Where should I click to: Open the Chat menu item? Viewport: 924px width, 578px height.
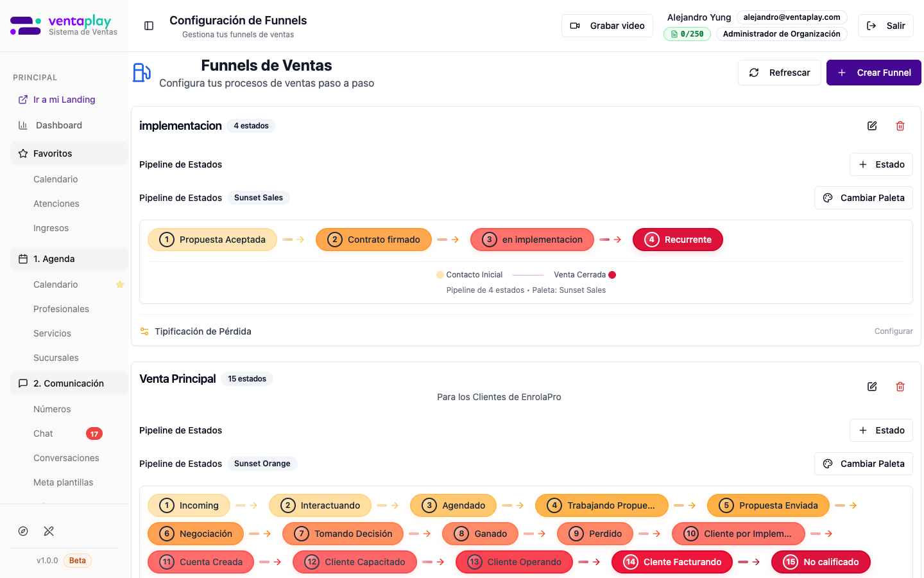(44, 433)
